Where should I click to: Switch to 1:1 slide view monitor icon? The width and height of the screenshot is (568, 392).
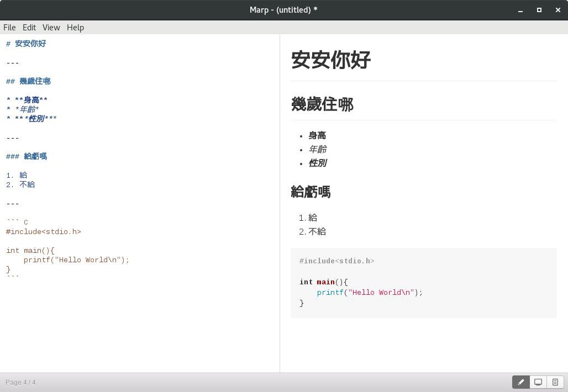point(538,382)
